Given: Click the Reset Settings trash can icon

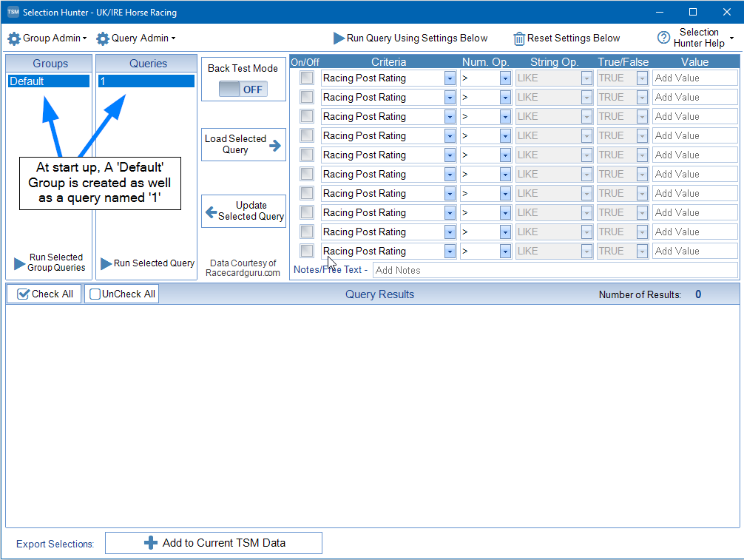Looking at the screenshot, I should tap(519, 38).
